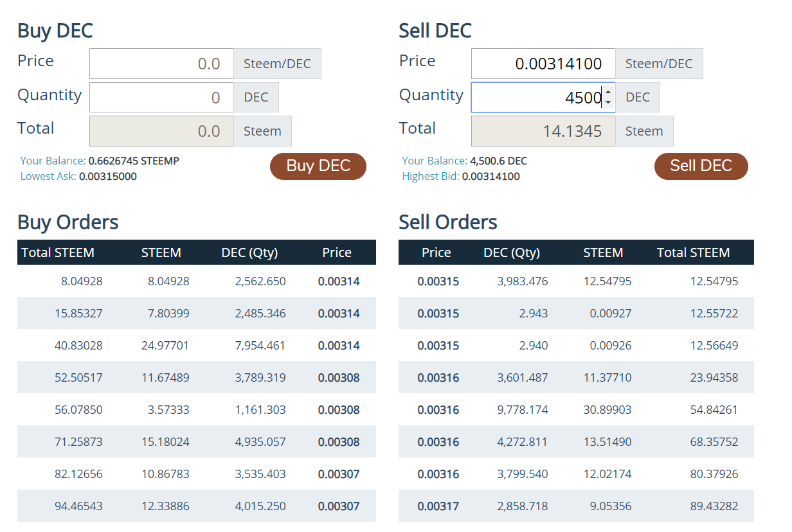Screen dimensions: 792x532
Task: Click the Sell DEC Price input field
Action: 543,64
